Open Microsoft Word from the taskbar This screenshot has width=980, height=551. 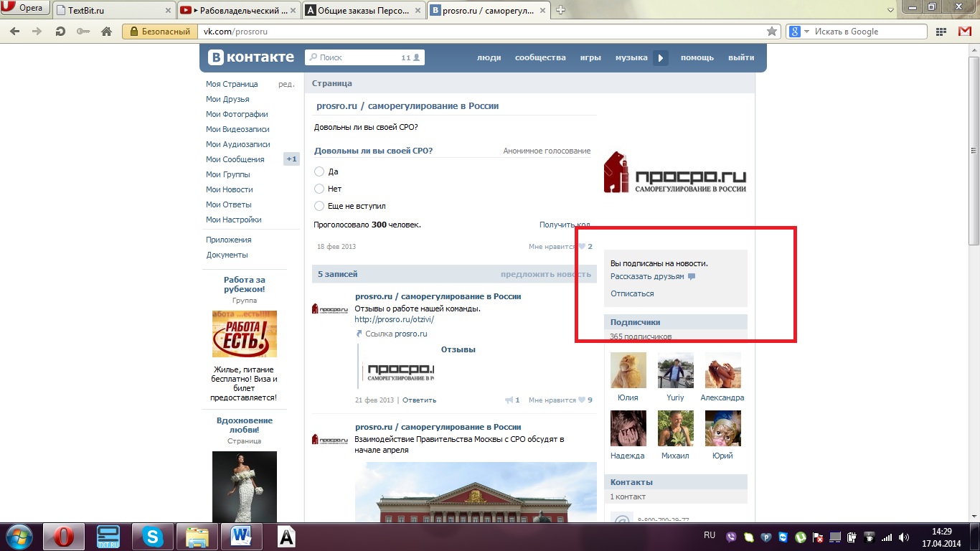[241, 537]
